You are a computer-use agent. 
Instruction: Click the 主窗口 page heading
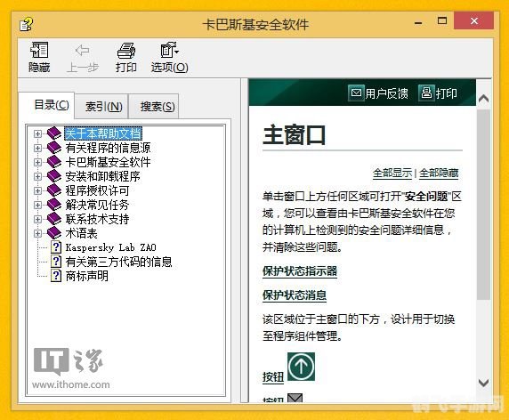295,135
